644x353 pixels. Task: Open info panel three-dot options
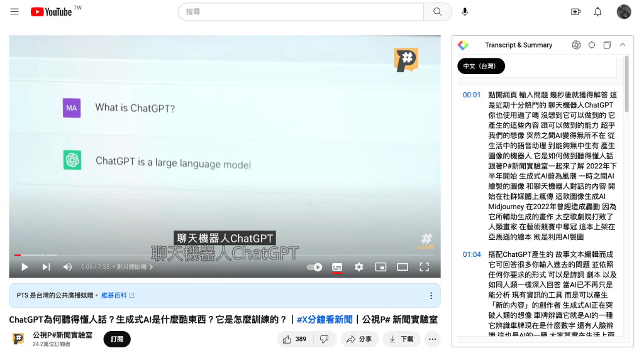point(431,296)
